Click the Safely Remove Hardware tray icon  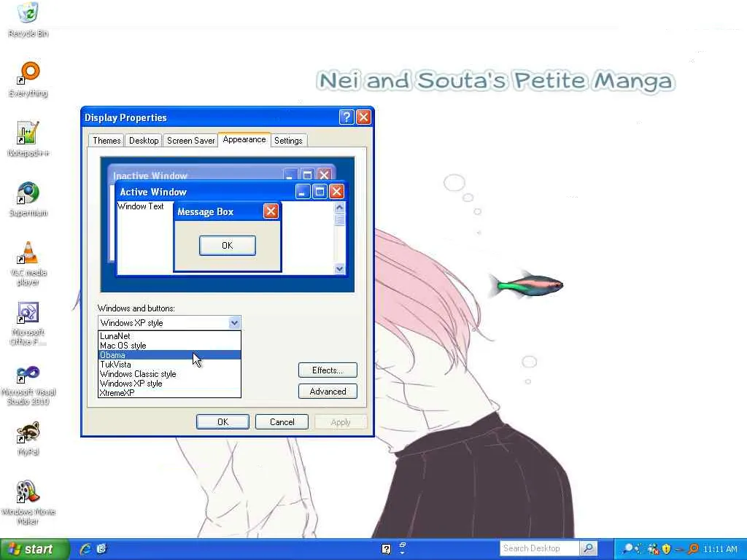pyautogui.click(x=679, y=549)
